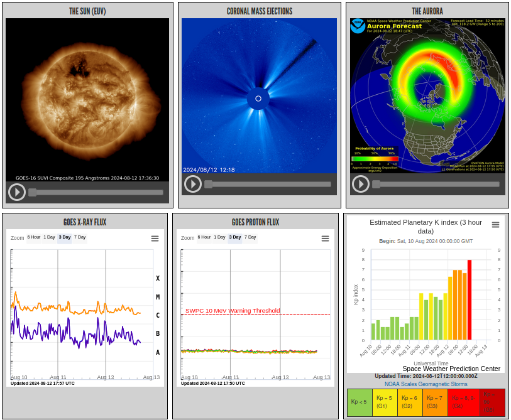Open the Planetary K index chart menu
This screenshot has width=511, height=420.
(x=495, y=225)
